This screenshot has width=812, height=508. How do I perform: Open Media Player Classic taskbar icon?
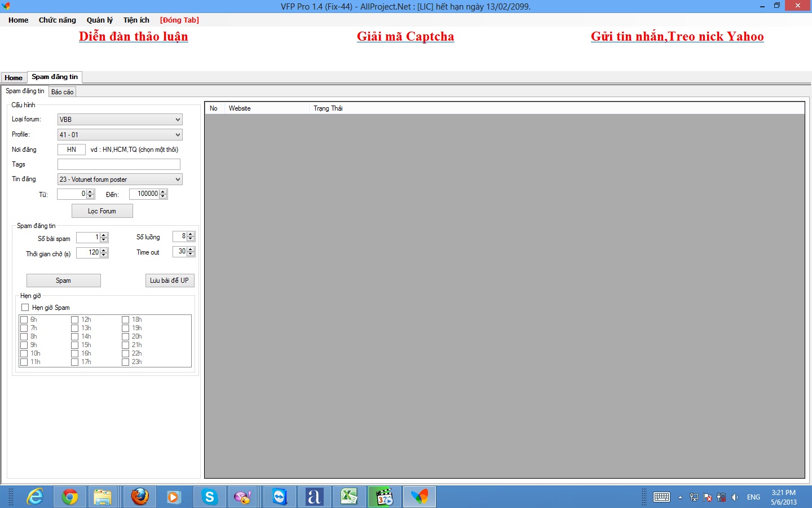[x=384, y=497]
